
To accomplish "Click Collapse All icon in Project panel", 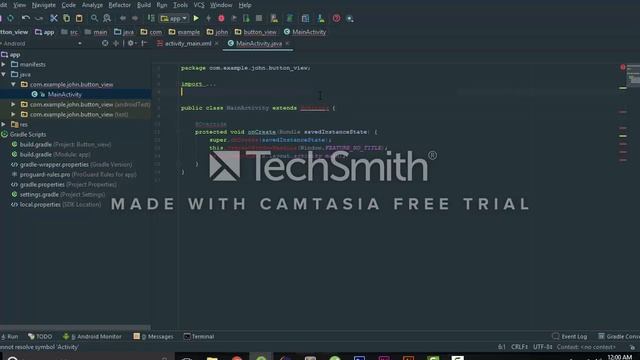I will (116, 43).
